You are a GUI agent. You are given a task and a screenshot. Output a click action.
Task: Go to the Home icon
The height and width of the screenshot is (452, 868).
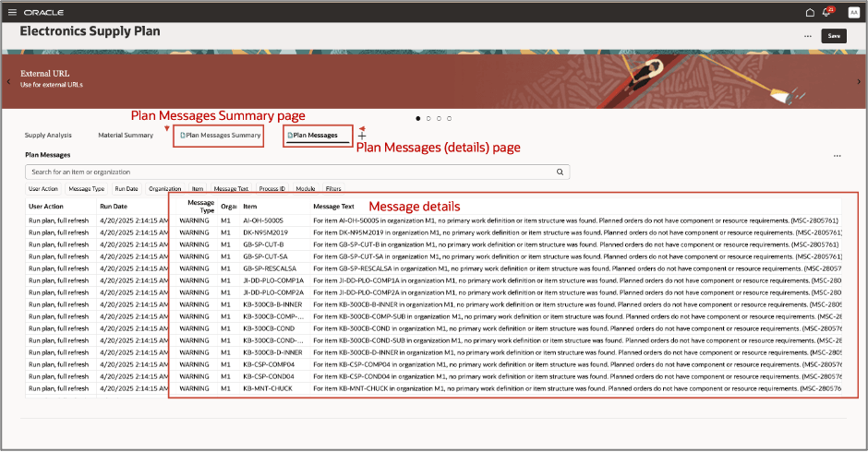[x=810, y=12]
